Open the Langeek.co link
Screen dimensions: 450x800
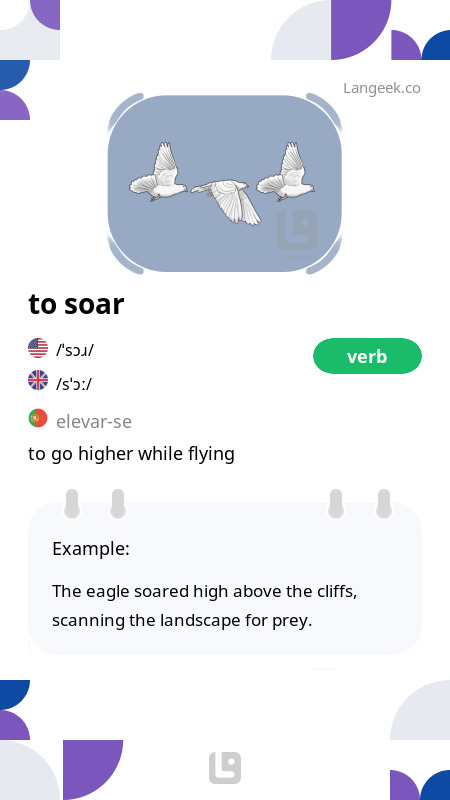point(382,88)
